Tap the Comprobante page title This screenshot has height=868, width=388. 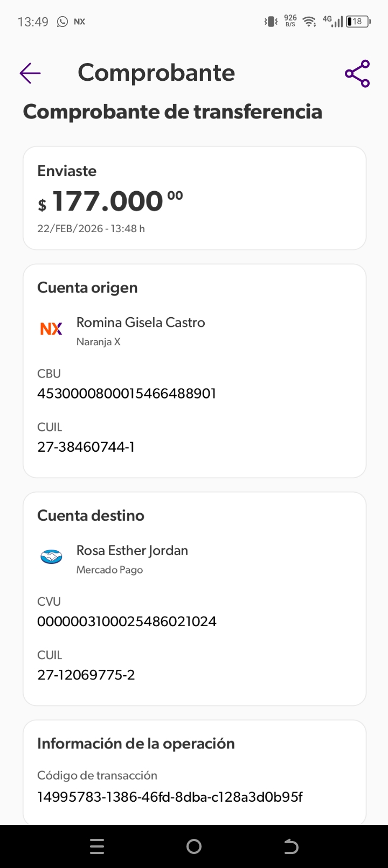click(x=156, y=73)
